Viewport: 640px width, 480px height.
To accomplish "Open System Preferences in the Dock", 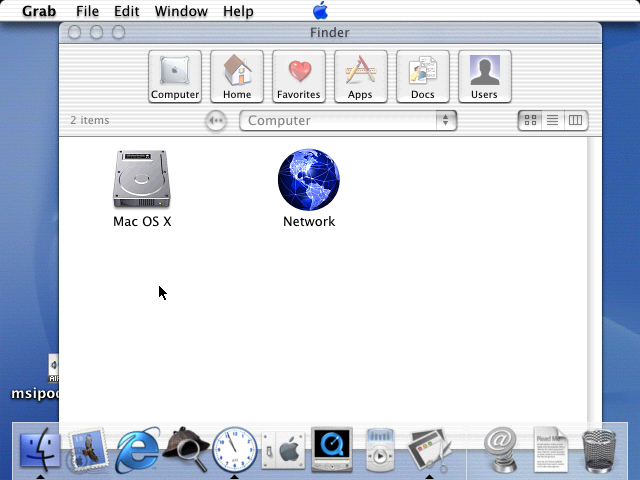I will pyautogui.click(x=283, y=451).
